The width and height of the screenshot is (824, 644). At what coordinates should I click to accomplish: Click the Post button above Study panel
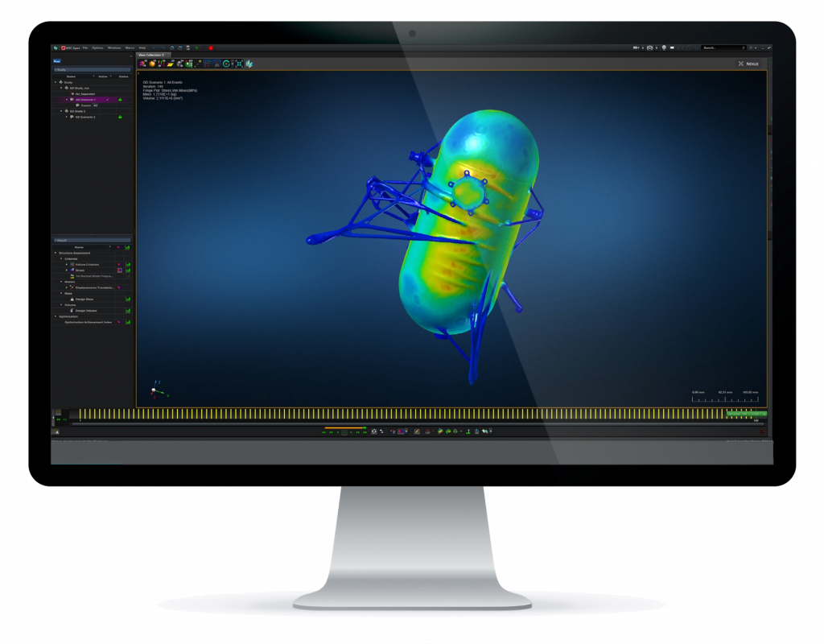pos(56,60)
